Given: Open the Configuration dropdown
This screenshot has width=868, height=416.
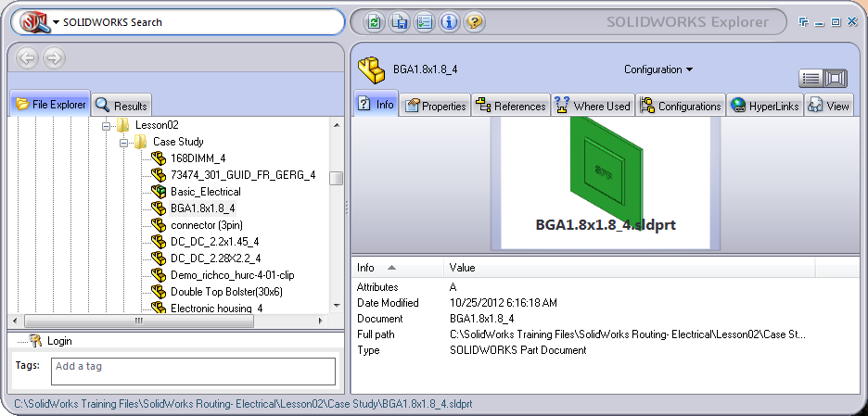Looking at the screenshot, I should [x=658, y=69].
